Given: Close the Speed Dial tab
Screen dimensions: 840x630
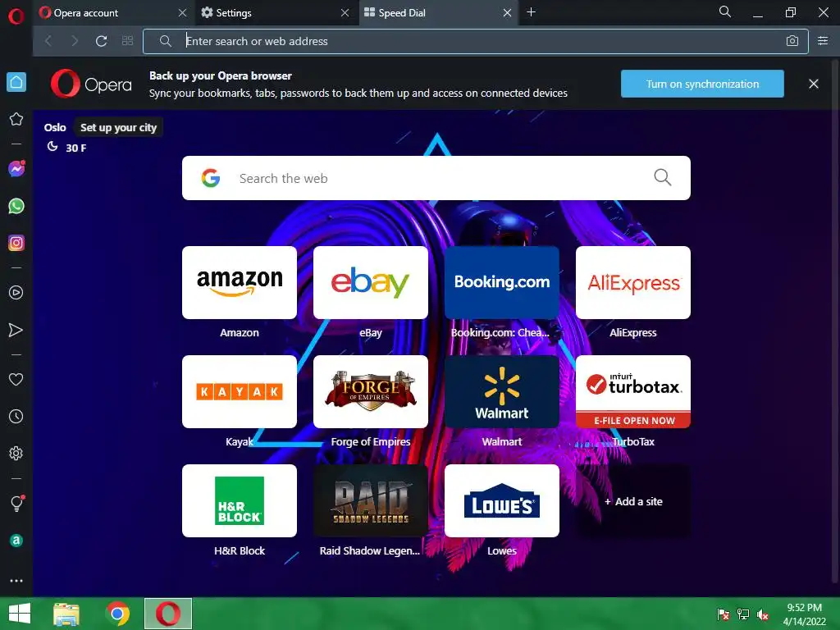Looking at the screenshot, I should coord(507,13).
